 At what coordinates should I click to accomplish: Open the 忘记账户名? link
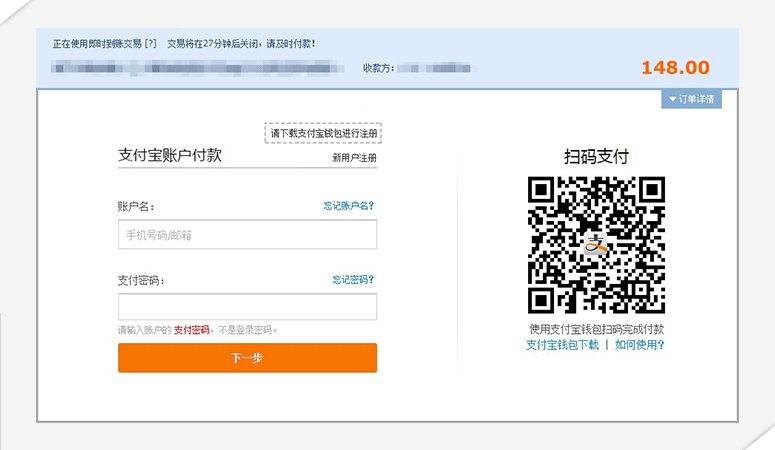pyautogui.click(x=348, y=205)
